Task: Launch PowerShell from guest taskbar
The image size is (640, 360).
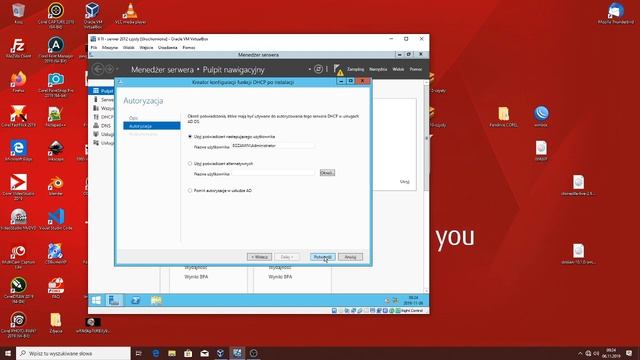Action: point(135,300)
